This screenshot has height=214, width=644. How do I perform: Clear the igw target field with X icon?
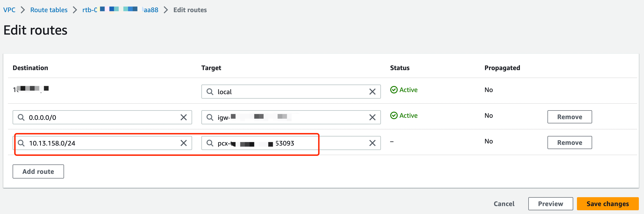tap(372, 117)
